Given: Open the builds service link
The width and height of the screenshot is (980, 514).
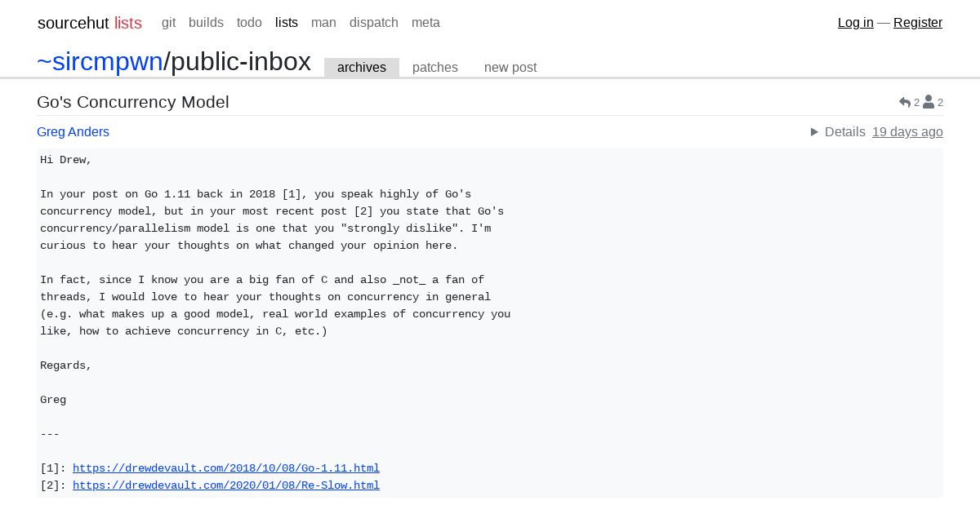Looking at the screenshot, I should click(206, 23).
